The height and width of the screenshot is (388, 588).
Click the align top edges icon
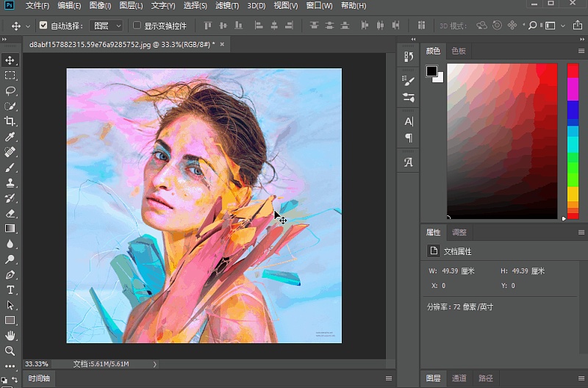[208, 26]
